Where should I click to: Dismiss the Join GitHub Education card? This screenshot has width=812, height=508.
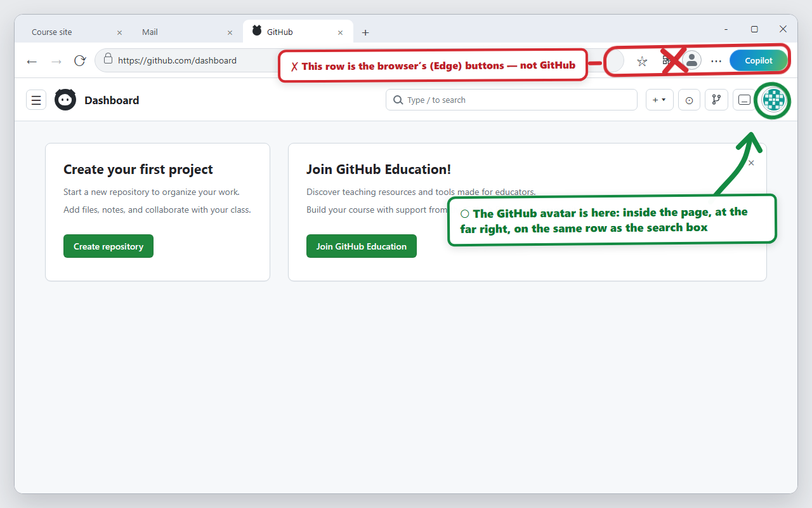[x=751, y=163]
